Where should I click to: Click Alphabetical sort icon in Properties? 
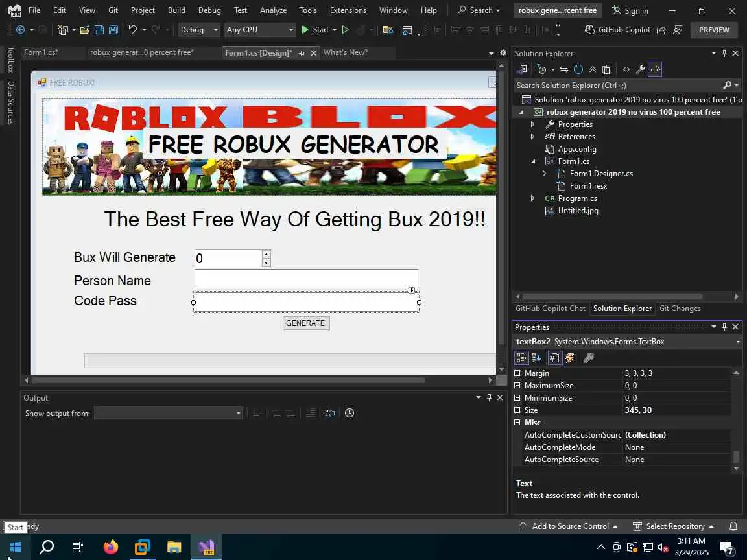(x=536, y=358)
